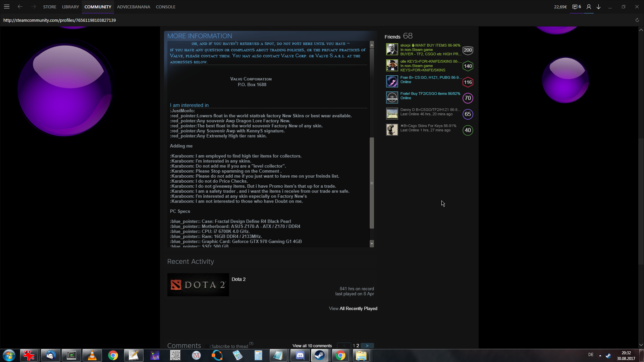
Task: Click Subscribe to thread link
Action: coord(230,346)
